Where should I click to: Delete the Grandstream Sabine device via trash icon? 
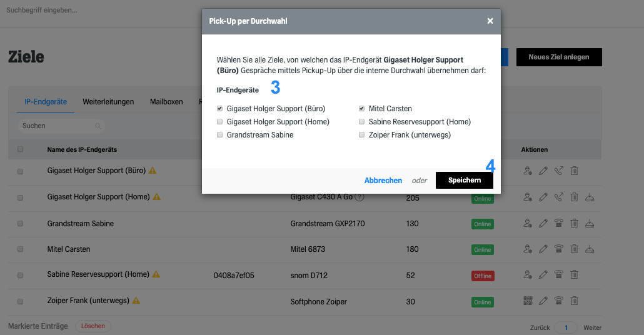[574, 223]
